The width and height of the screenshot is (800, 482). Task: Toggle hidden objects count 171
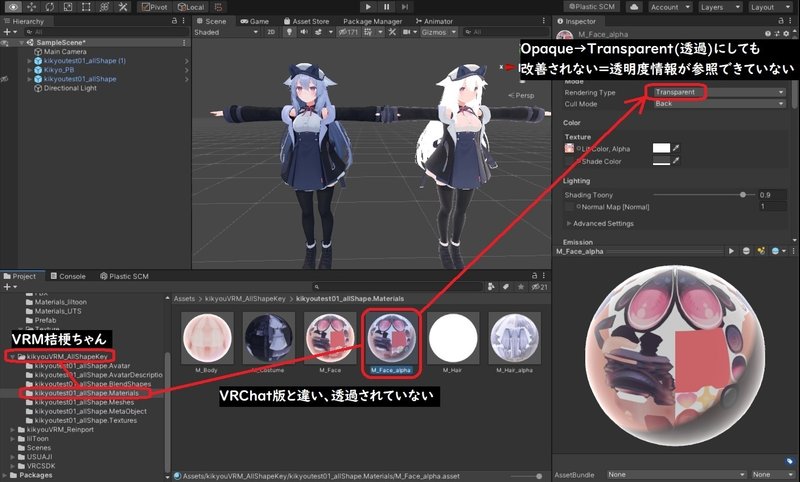(349, 32)
